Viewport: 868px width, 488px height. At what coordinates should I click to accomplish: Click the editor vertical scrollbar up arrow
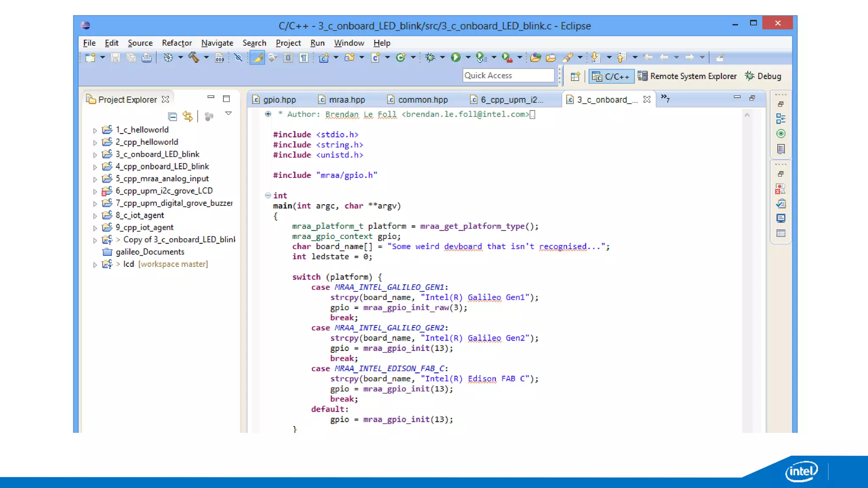[x=747, y=115]
